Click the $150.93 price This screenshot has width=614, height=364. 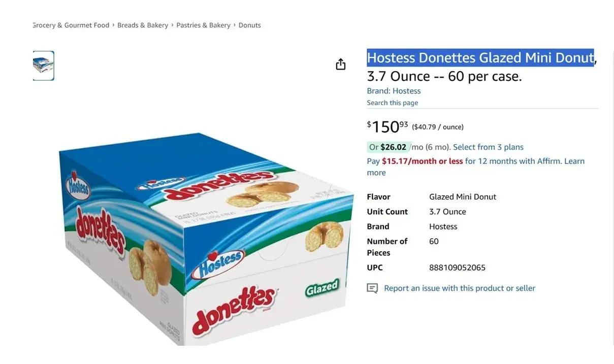click(387, 126)
